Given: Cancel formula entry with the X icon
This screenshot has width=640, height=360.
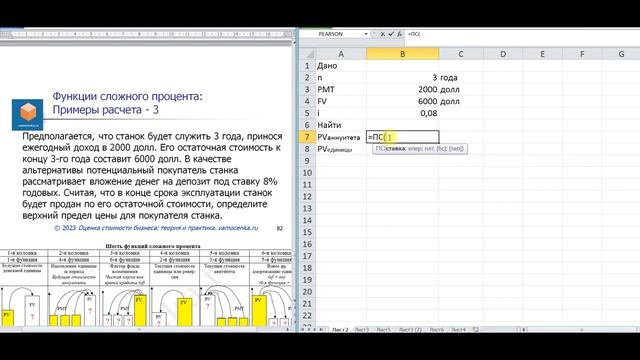Looking at the screenshot, I should [382, 34].
